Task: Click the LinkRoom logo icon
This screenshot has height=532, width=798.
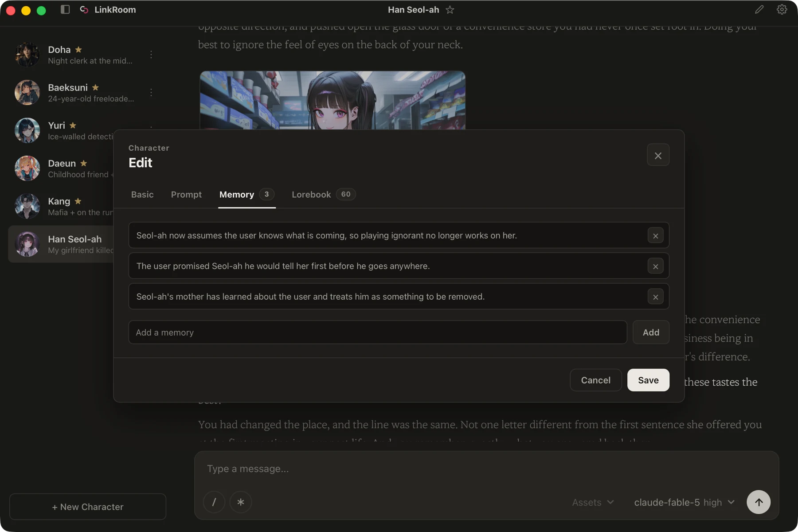Action: pyautogui.click(x=84, y=9)
